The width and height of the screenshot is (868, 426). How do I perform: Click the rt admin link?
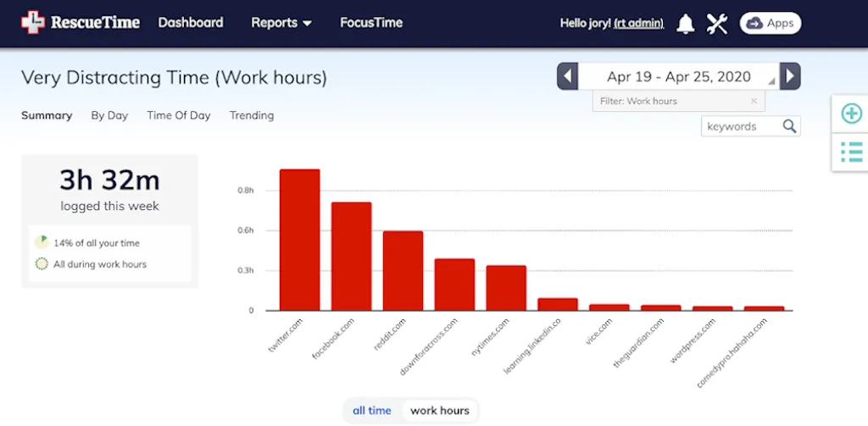coord(639,23)
